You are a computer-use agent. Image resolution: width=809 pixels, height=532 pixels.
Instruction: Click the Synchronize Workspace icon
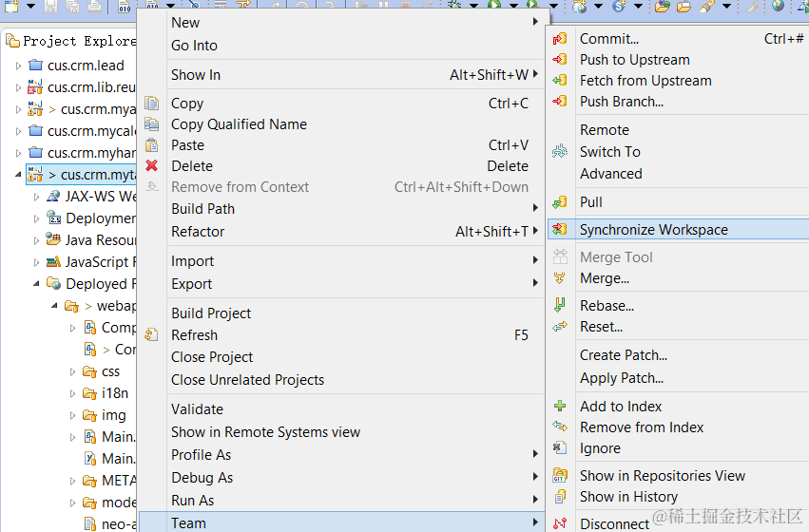point(560,229)
